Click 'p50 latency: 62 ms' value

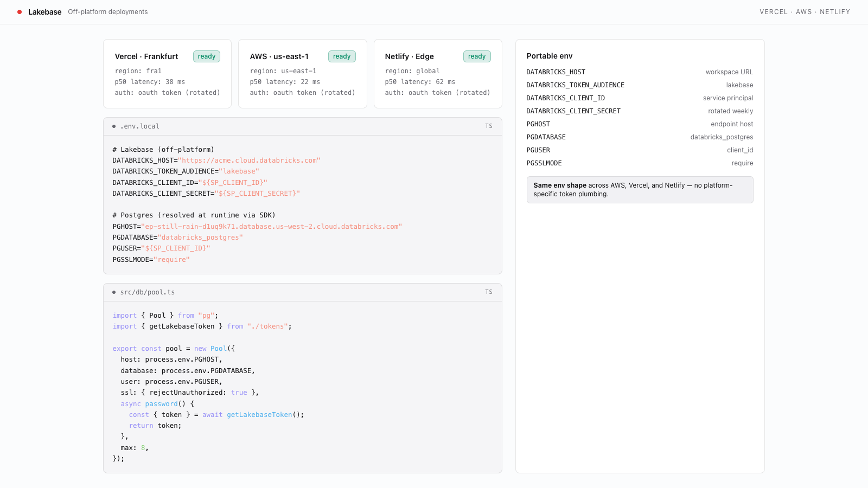420,82
